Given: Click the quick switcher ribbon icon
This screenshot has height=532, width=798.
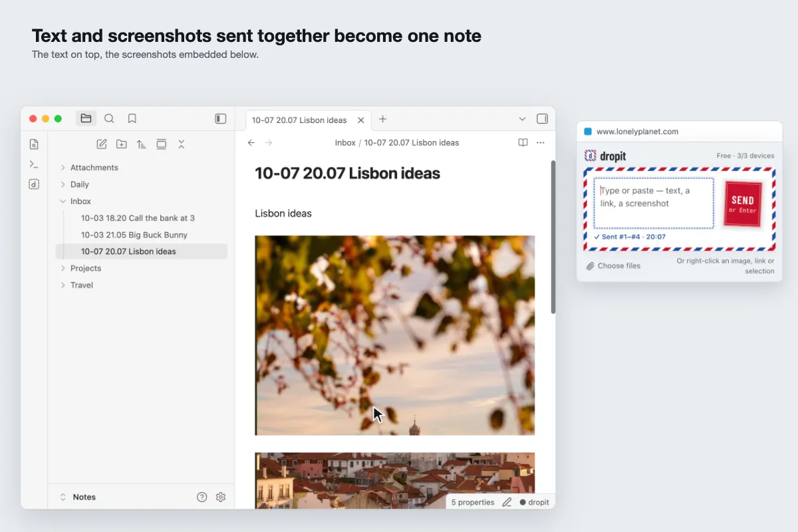Looking at the screenshot, I should coord(34,144).
